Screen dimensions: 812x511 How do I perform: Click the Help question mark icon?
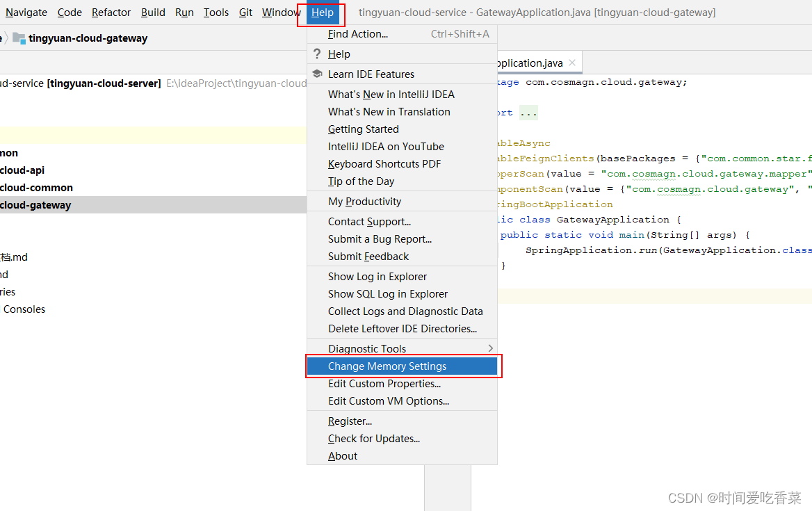click(316, 54)
